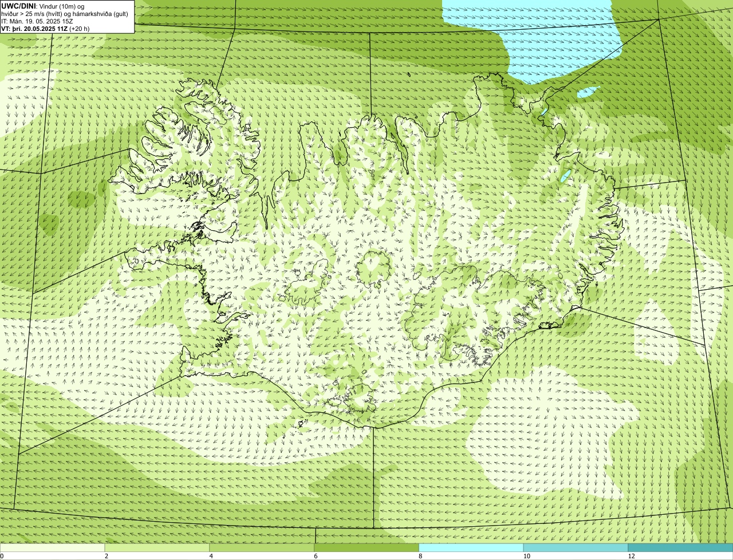Select the "hviður > 25 m/s (hvítt)" description line

click(x=65, y=13)
